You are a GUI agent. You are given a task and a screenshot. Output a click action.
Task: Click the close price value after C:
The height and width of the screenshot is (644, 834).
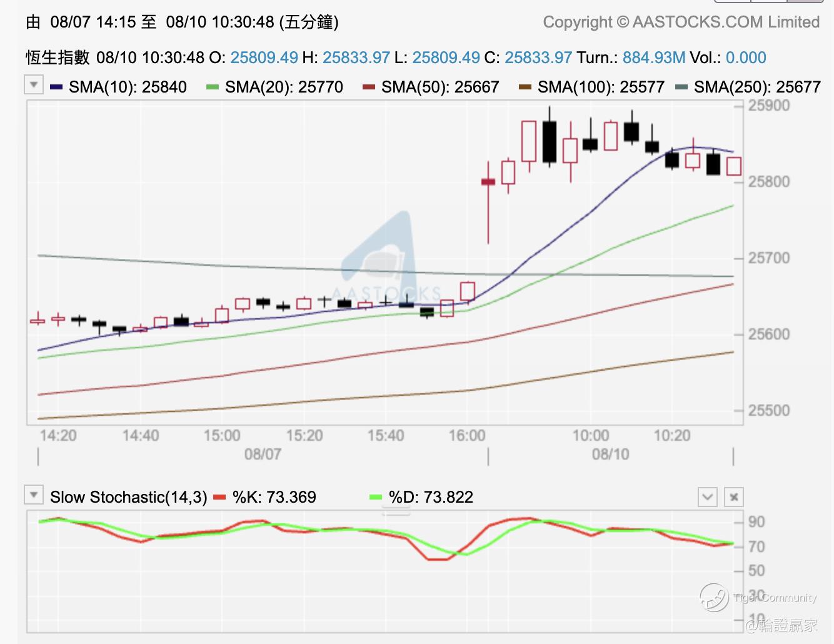tap(538, 58)
